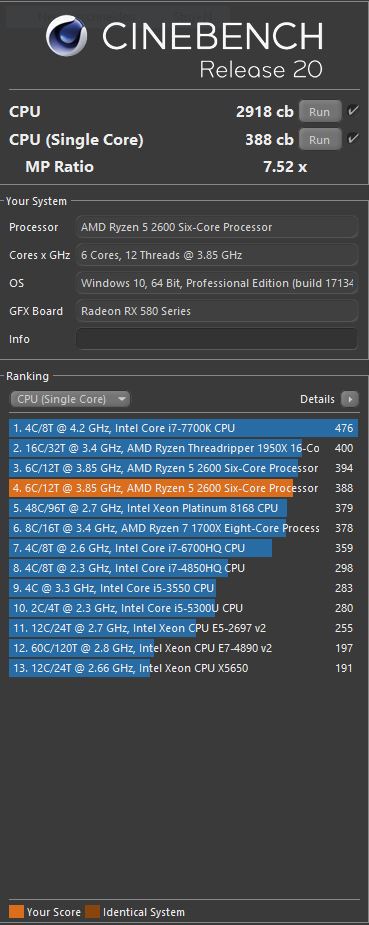Select ranking row Xeon E5-2697 v2

click(183, 629)
